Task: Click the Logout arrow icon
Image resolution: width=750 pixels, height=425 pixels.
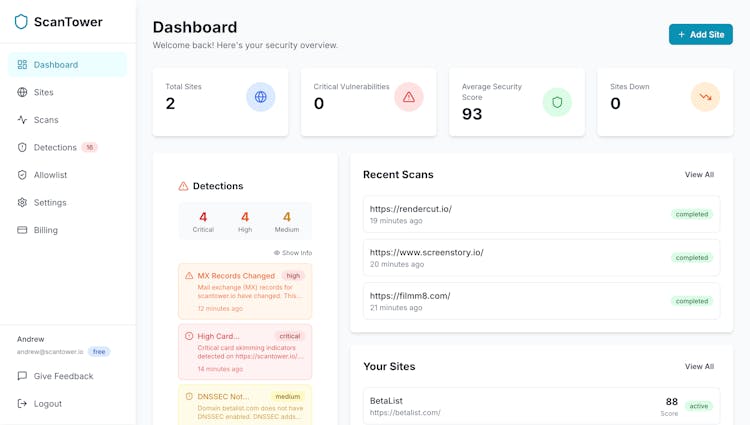Action: pos(22,404)
